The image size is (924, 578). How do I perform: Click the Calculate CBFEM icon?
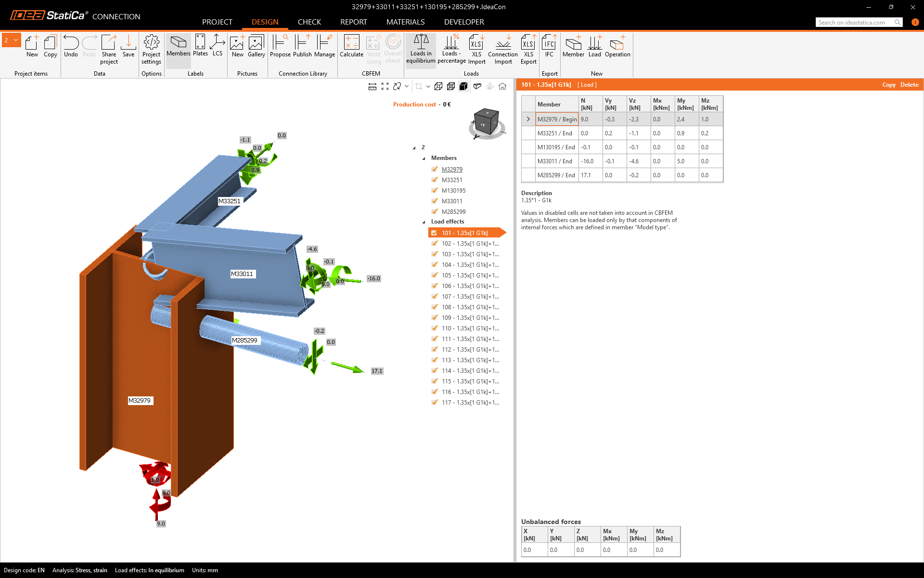point(351,46)
